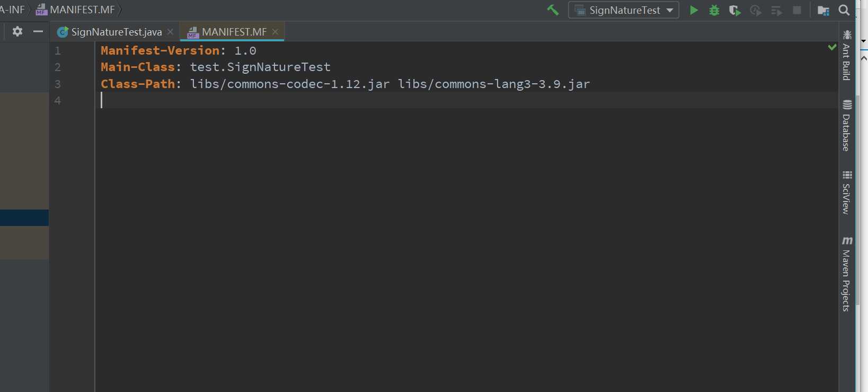Open the Maven Projects tool window
The width and height of the screenshot is (868, 392).
coord(846,274)
